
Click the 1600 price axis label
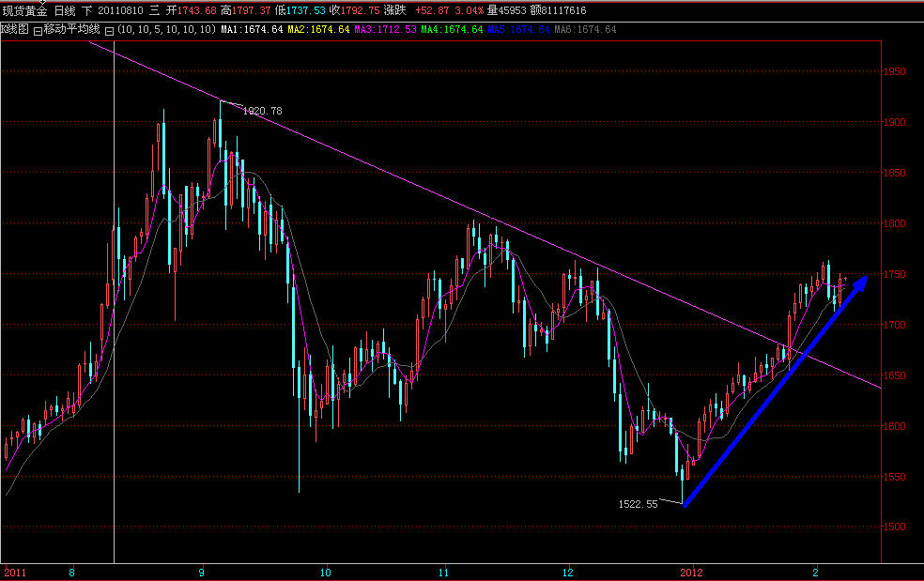(894, 426)
